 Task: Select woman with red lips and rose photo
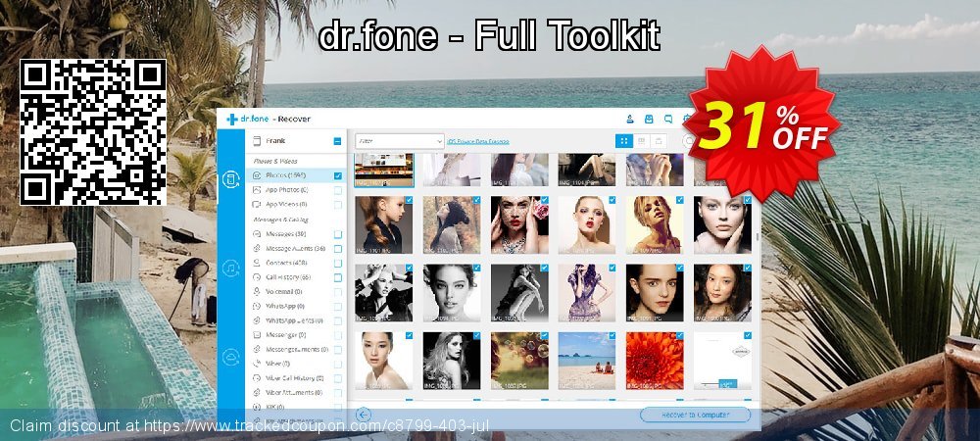(519, 224)
